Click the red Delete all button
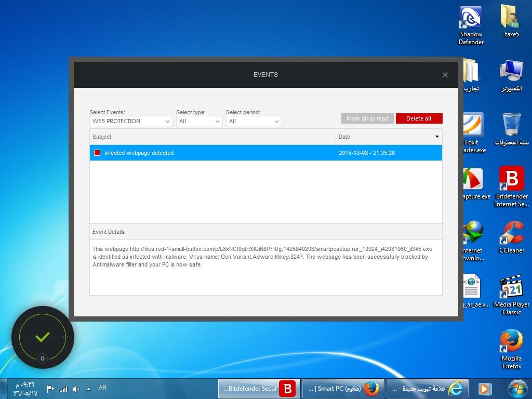532x399 pixels. [x=419, y=118]
